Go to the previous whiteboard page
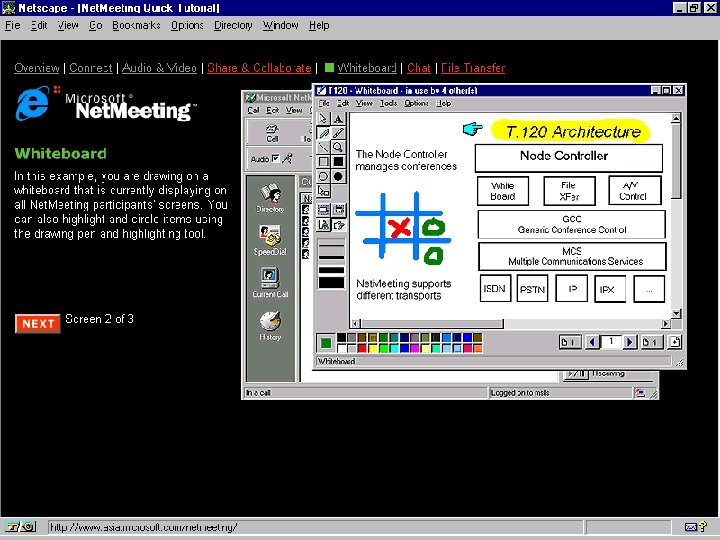This screenshot has height=540, width=720. tap(592, 342)
